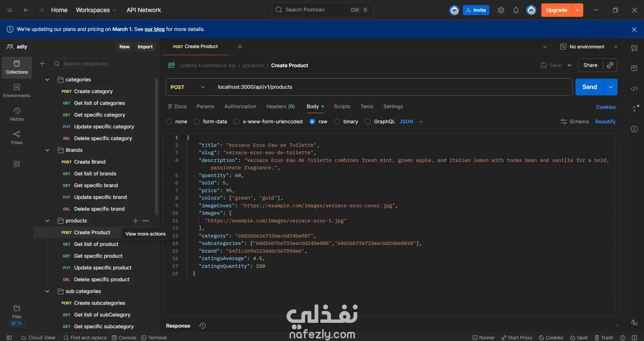
Task: Open the Flows sidebar panel
Action: coord(17,138)
